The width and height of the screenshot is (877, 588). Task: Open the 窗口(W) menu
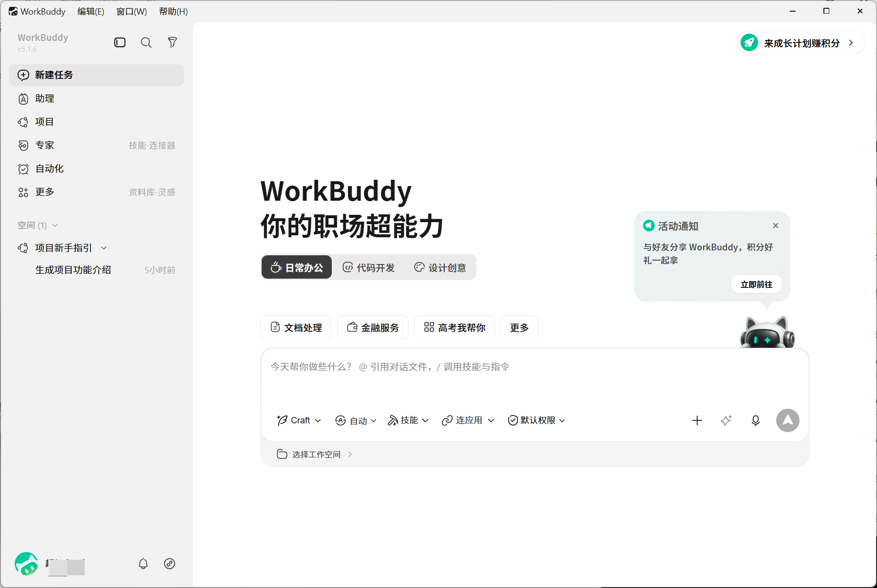(132, 11)
